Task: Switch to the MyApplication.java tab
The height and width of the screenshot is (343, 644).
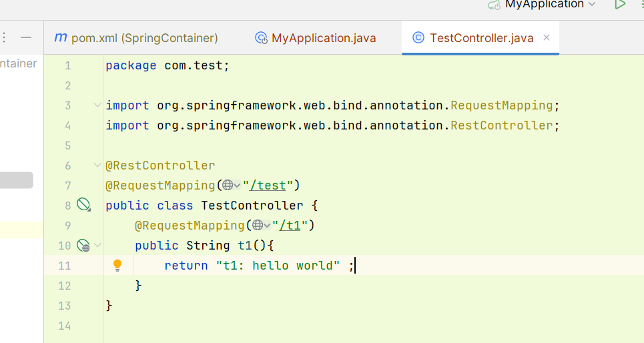Action: (316, 38)
